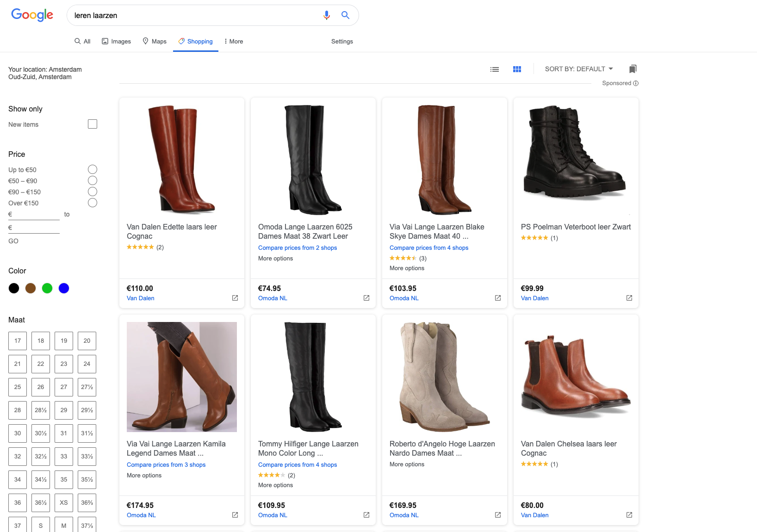
Task: Start search with the magnifier icon
Action: pos(345,15)
